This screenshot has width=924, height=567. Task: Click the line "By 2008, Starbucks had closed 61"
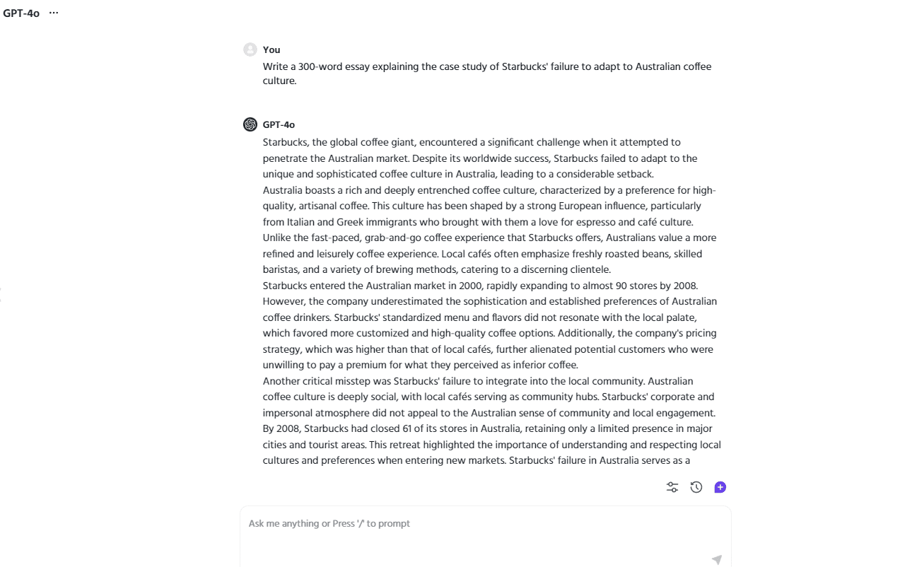click(487, 428)
